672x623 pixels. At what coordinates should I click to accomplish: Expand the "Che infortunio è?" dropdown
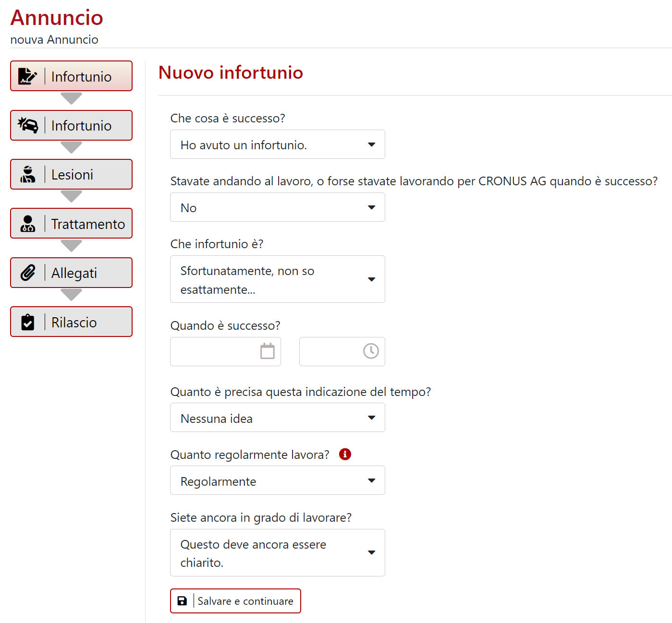[277, 279]
